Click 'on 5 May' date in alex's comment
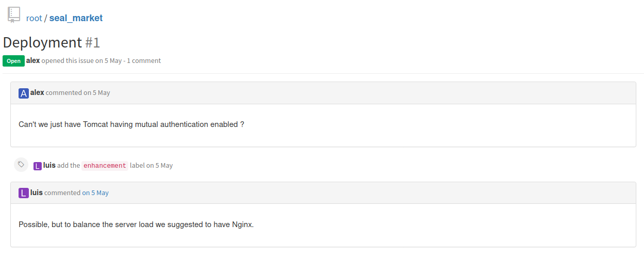Screen dimensions: 644x256 tap(97, 93)
